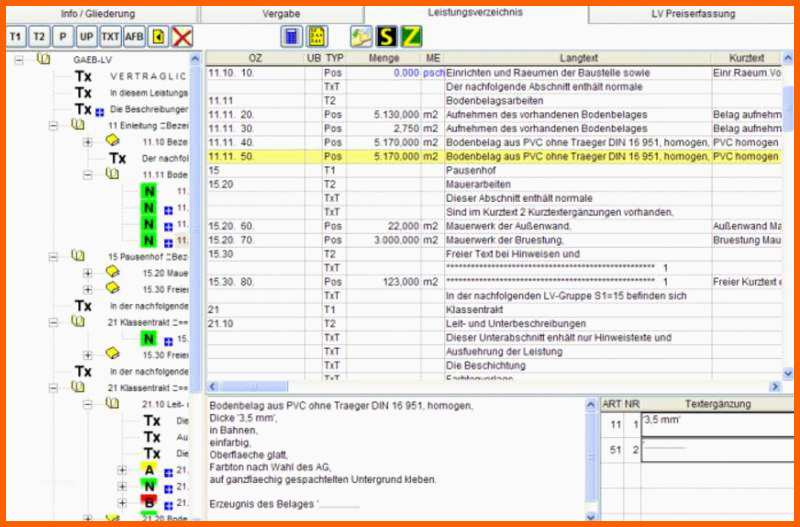Collapse the '15 Pausenhof' tree node

(54, 257)
